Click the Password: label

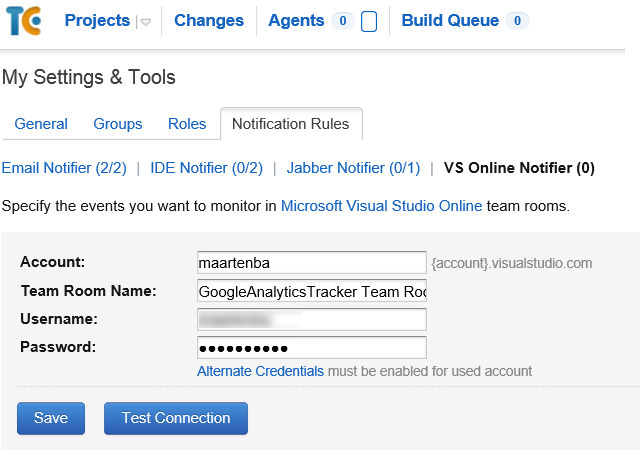[x=58, y=347]
